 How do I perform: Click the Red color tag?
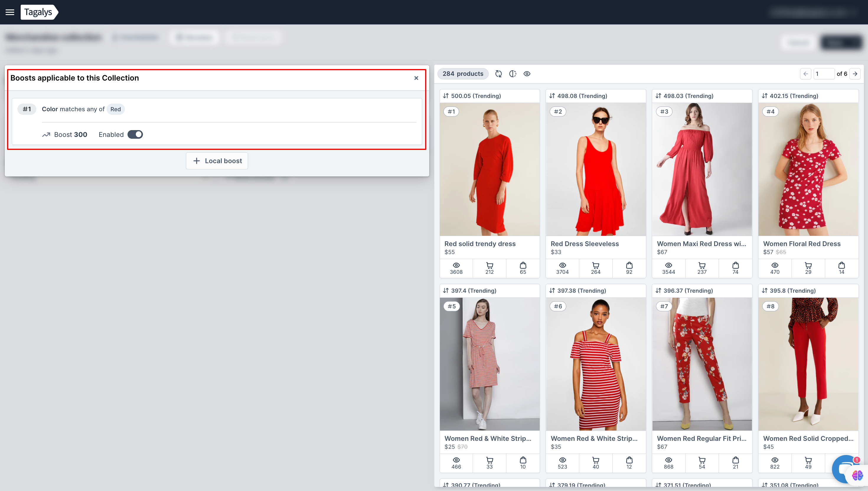(115, 109)
